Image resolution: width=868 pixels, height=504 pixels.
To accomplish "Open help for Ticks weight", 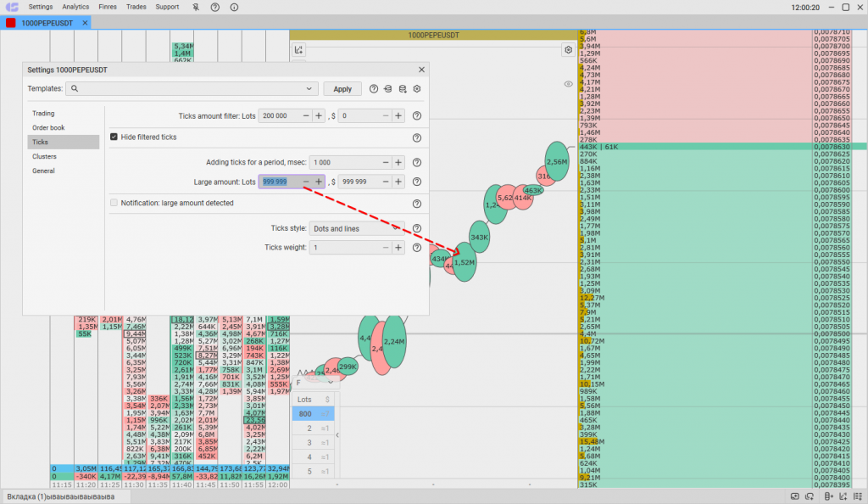I will (417, 248).
